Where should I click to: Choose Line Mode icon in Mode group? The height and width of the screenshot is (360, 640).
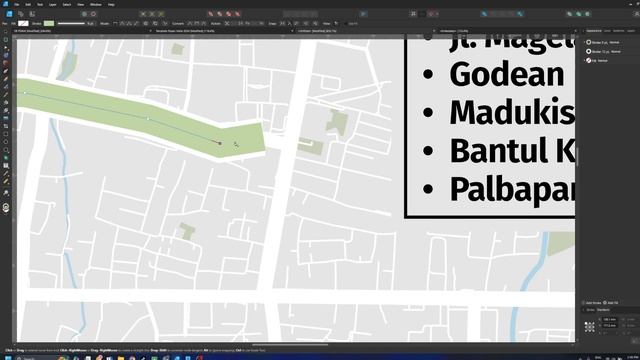(136, 24)
